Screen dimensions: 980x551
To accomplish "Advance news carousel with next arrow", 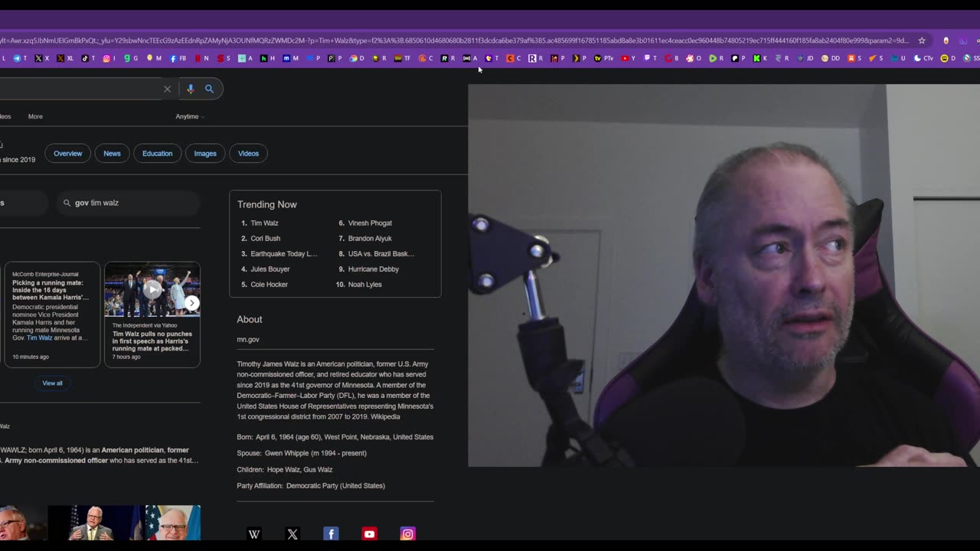I will point(192,303).
